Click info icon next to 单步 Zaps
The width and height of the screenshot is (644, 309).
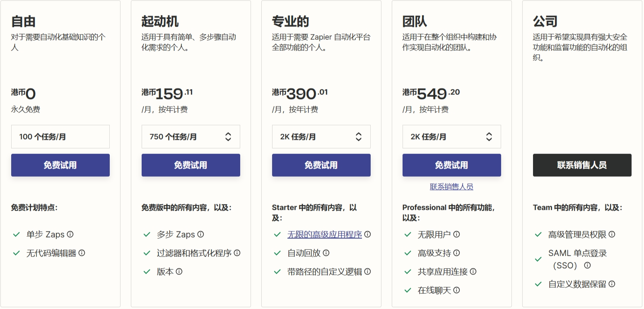coord(70,234)
